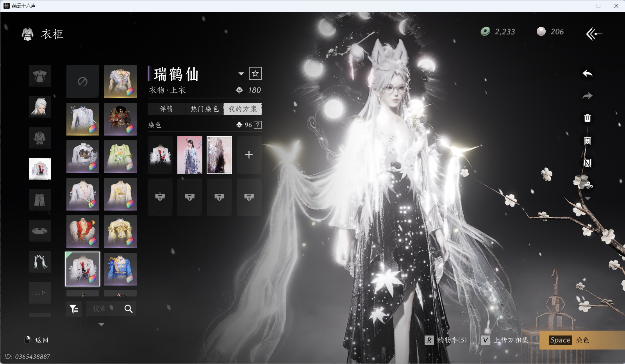The height and width of the screenshot is (364, 625).
Task: Toggle the hide-interface icon on the right
Action: point(587,163)
